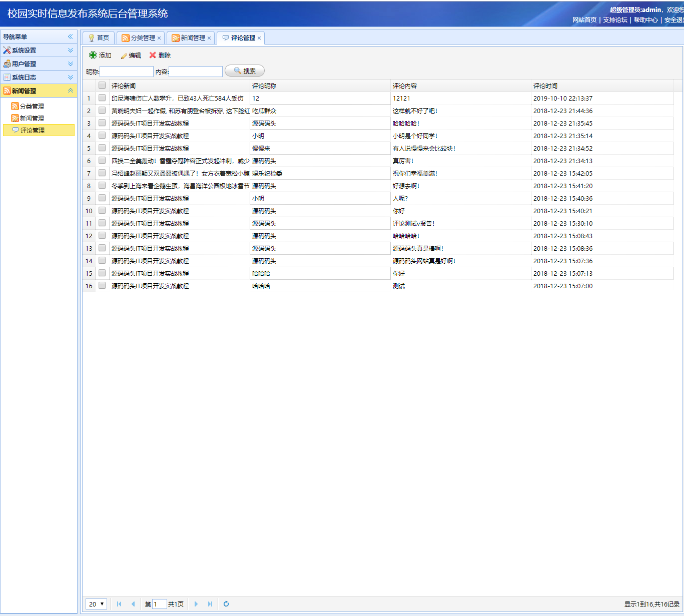Select the checkbox for the 小明是个好同学! comment
The width and height of the screenshot is (684, 616).
point(102,135)
